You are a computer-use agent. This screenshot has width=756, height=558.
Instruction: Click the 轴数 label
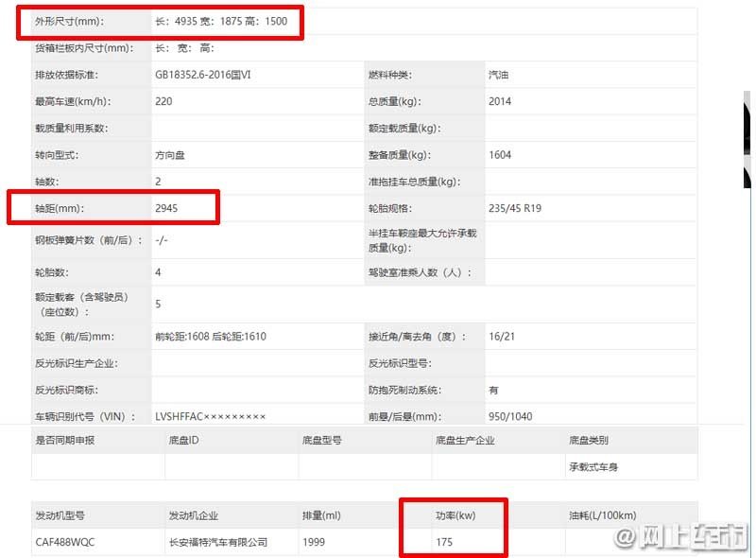click(x=46, y=182)
